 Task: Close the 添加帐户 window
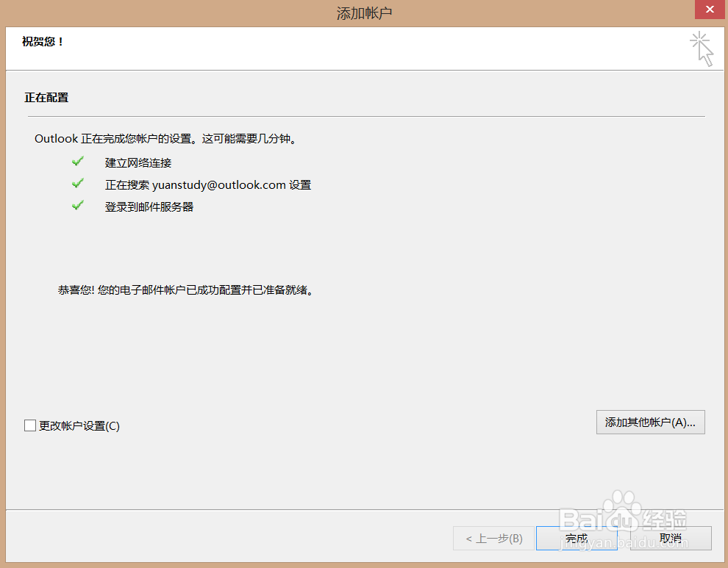(x=709, y=10)
